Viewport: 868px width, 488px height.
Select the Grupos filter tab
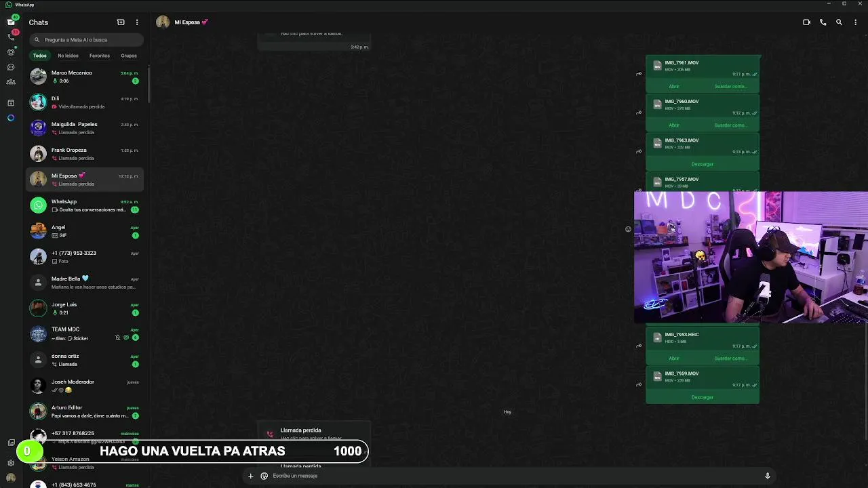click(129, 56)
